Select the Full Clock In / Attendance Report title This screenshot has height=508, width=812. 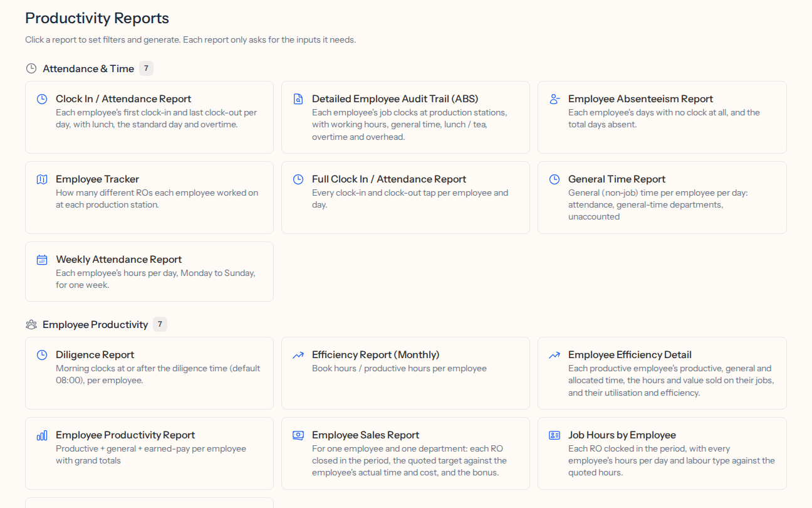(x=389, y=179)
